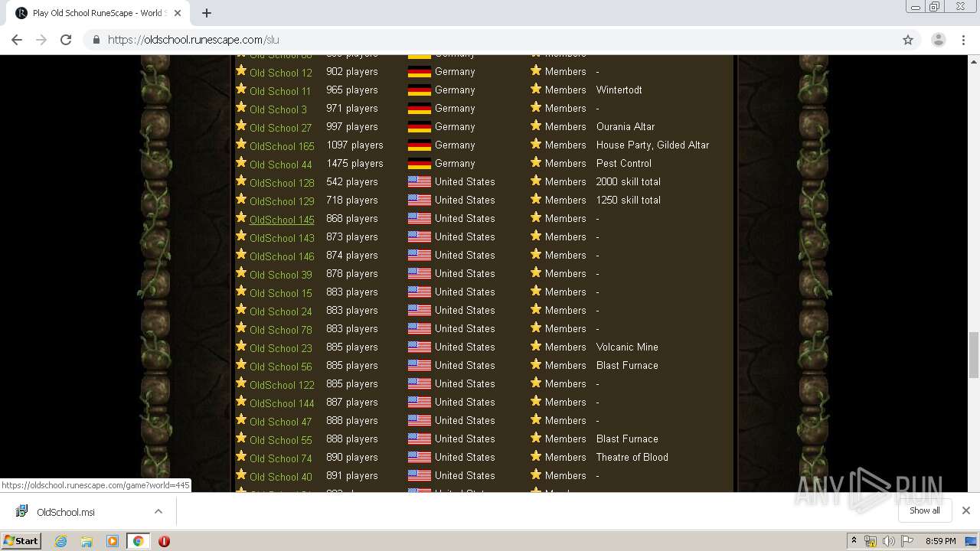Click the US flag in OldSchool 128 row
The height and width of the screenshot is (551, 980).
coord(419,181)
